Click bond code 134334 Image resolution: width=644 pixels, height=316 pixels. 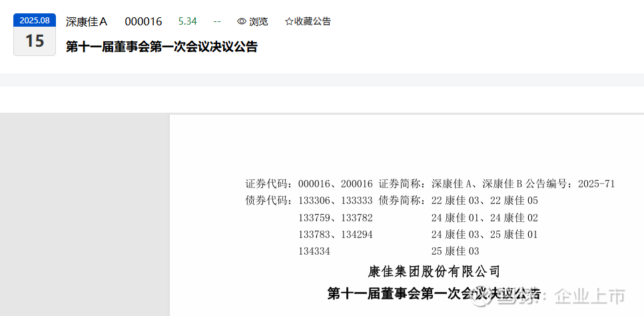(x=314, y=251)
